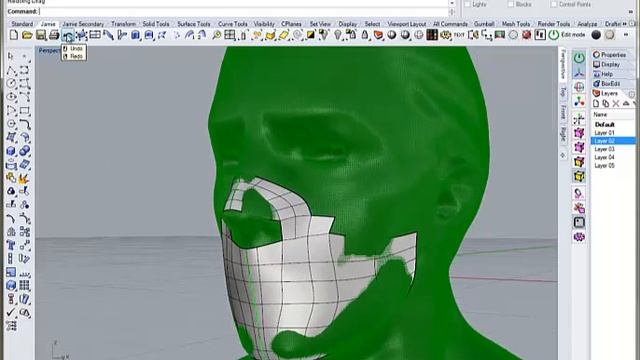Click the gumball axes icon in side strip
640x360 pixels.
click(579, 73)
